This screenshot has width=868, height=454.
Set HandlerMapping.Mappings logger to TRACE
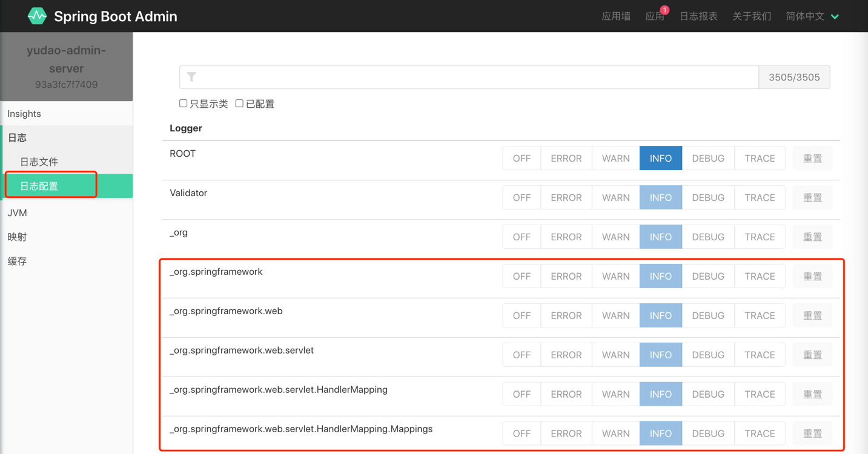click(x=760, y=433)
